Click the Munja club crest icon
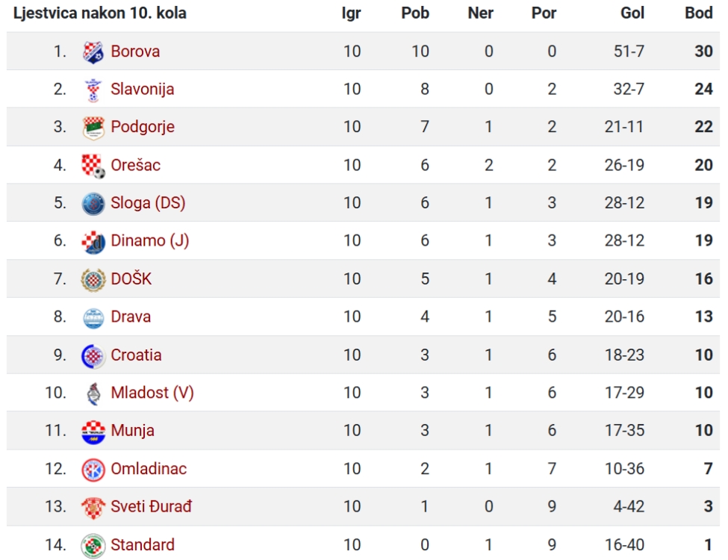This screenshot has height=560, width=728. (x=93, y=432)
